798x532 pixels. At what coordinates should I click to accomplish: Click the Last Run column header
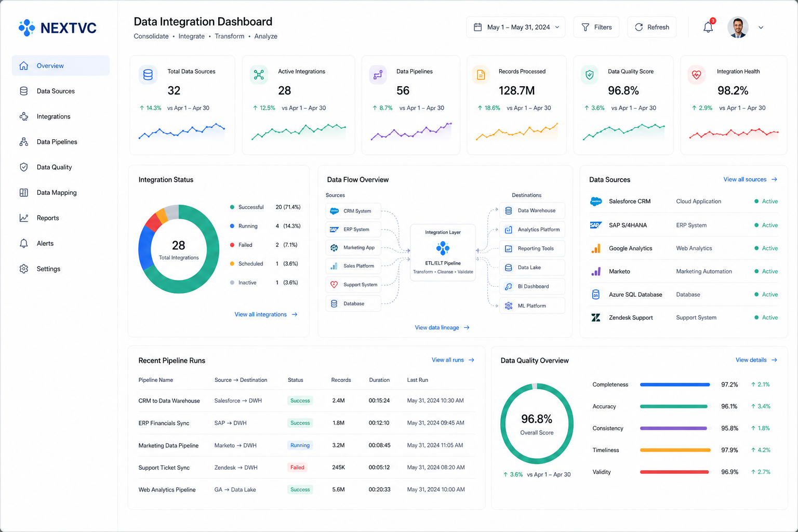417,380
